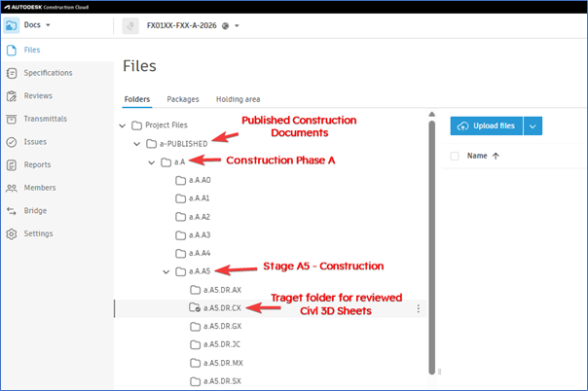588x391 pixels.
Task: Open the a.A5.DR.CX three-dot menu
Action: (419, 308)
